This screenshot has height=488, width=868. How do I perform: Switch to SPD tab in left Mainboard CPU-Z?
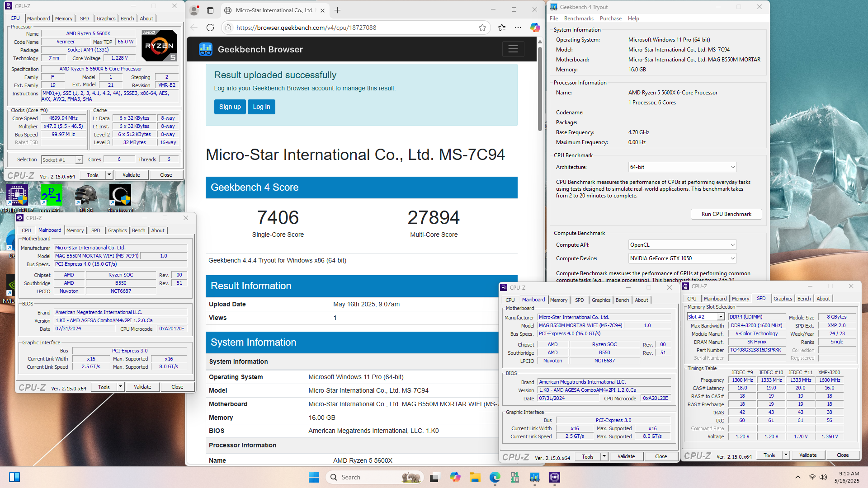click(96, 230)
